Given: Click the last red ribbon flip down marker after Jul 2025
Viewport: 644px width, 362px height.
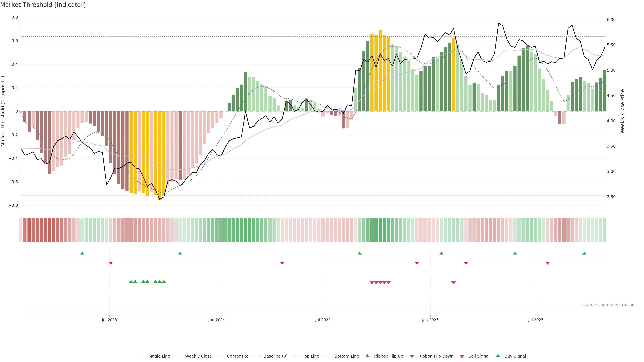Looking at the screenshot, I should coord(548,263).
